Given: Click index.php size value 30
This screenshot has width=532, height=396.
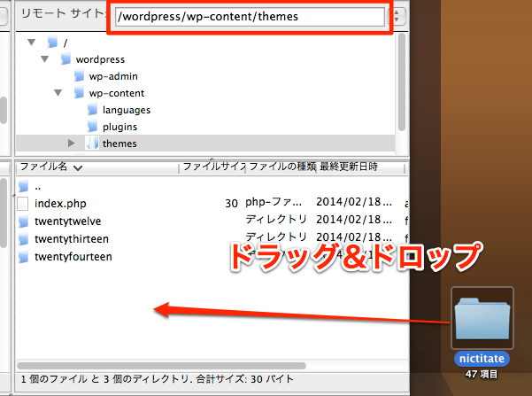Looking at the screenshot, I should tap(231, 204).
